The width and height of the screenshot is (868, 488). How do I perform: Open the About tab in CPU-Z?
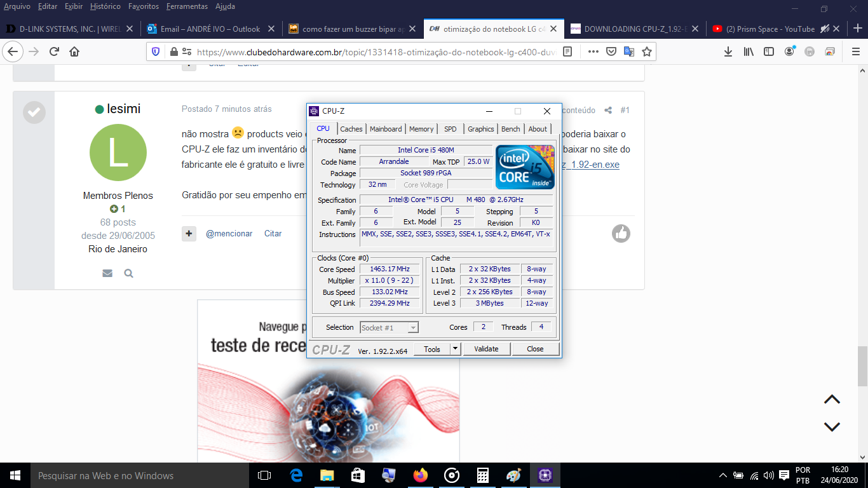[538, 129]
